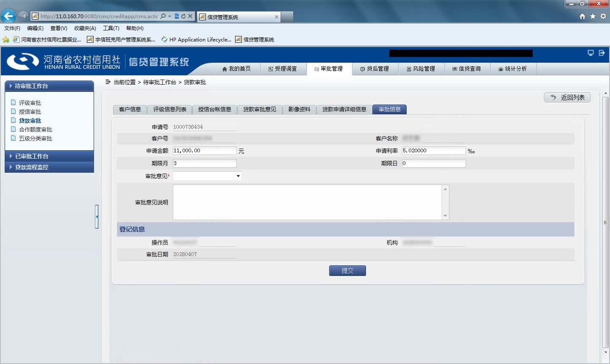Switch to the 评级信息列表 tab
This screenshot has height=364, width=610.
point(169,109)
